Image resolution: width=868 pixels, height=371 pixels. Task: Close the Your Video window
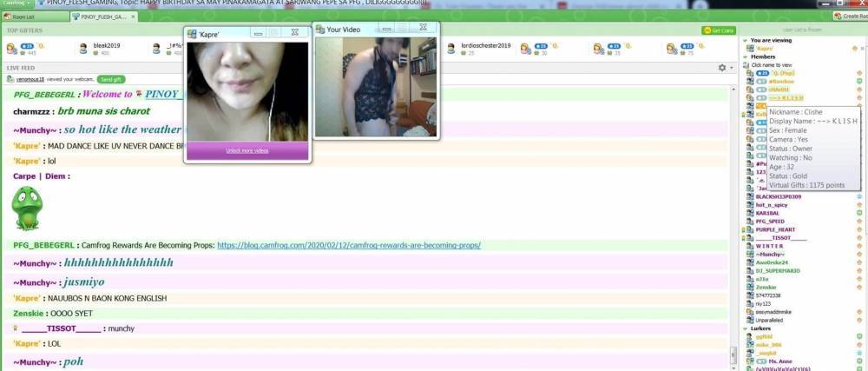coord(423,27)
